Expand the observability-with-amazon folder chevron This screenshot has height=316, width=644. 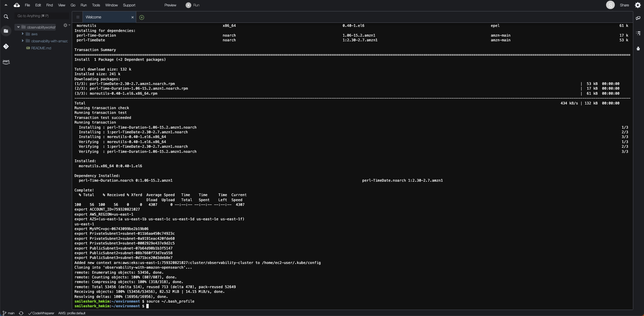[22, 41]
